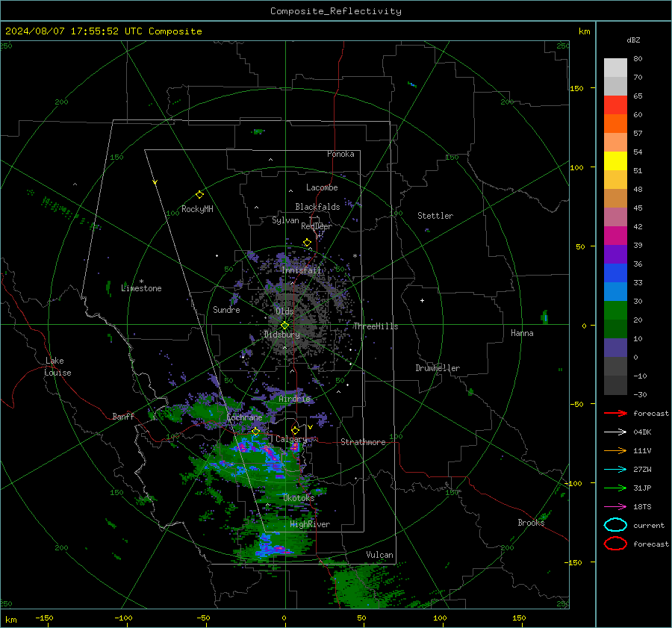Viewport: 672px width, 628px height.
Task: Click the ThreeHills city label
Action: [x=376, y=326]
